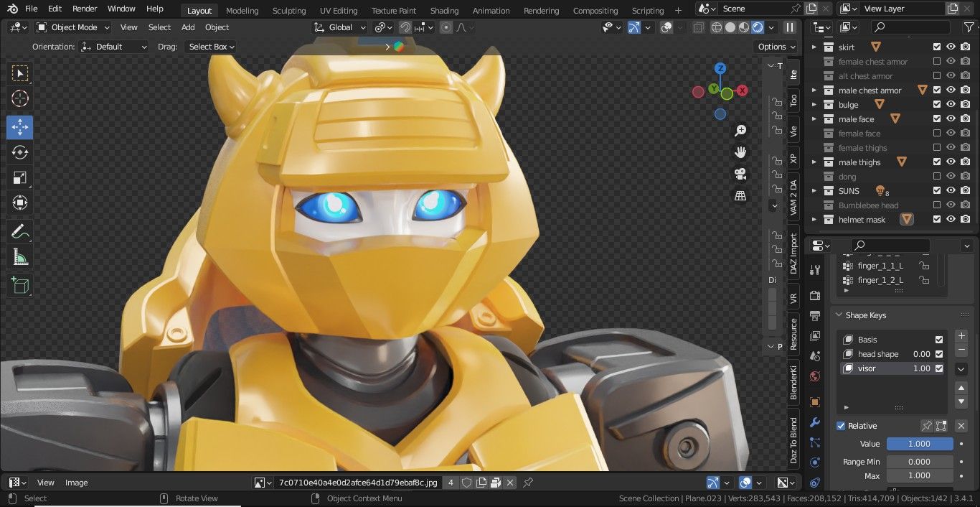Screen dimensions: 980x507
Task: Toggle Relative shape keys checkbox
Action: click(841, 426)
